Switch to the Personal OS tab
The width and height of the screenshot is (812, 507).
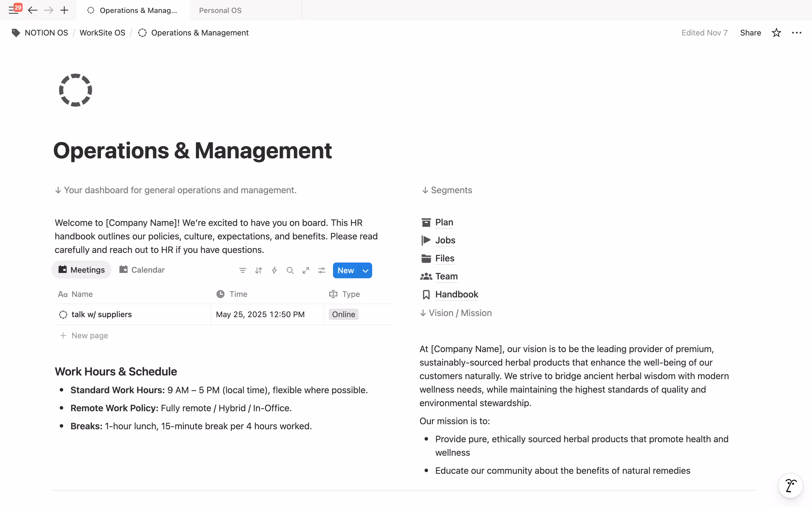[x=220, y=10]
